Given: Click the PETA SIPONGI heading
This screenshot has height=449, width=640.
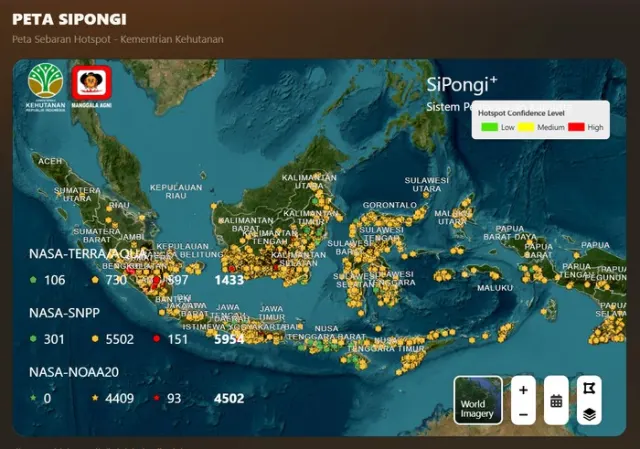Looking at the screenshot, I should coord(69,19).
